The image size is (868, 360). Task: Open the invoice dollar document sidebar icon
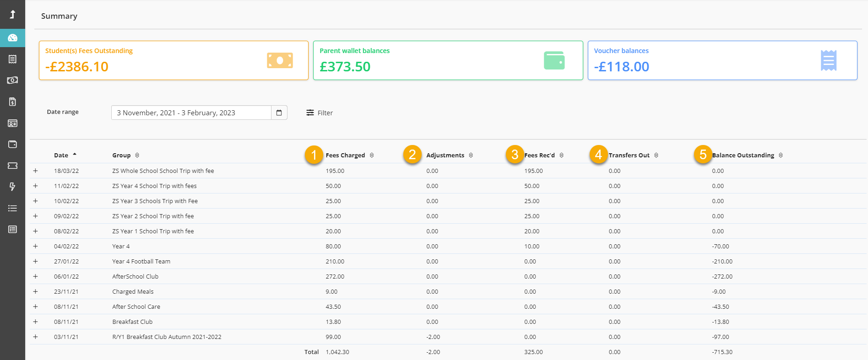12,102
